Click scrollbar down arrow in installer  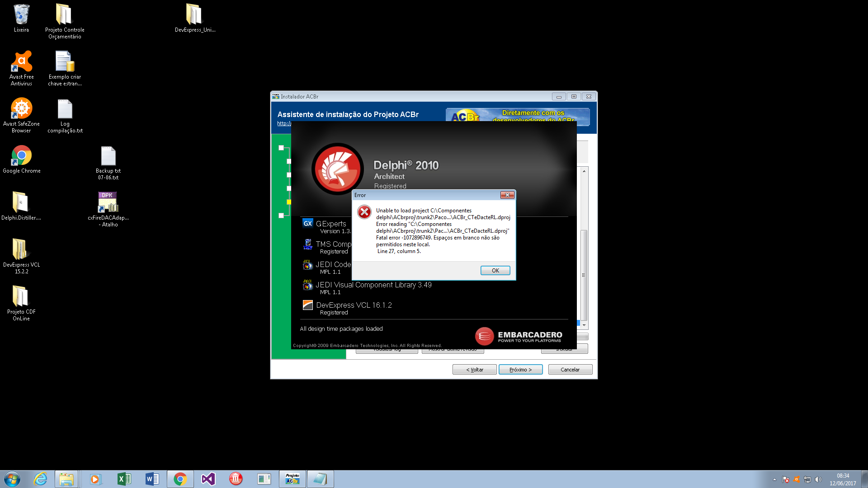pyautogui.click(x=584, y=325)
